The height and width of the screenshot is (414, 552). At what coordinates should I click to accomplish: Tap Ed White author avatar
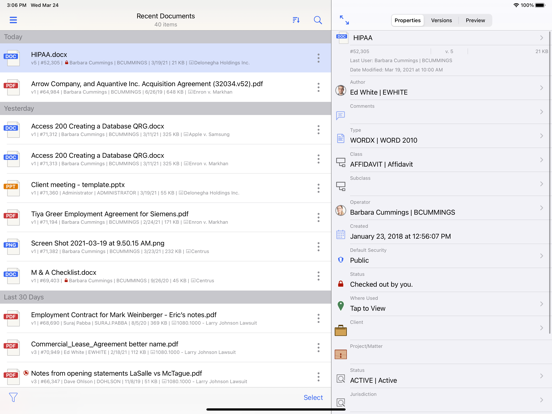click(x=340, y=90)
